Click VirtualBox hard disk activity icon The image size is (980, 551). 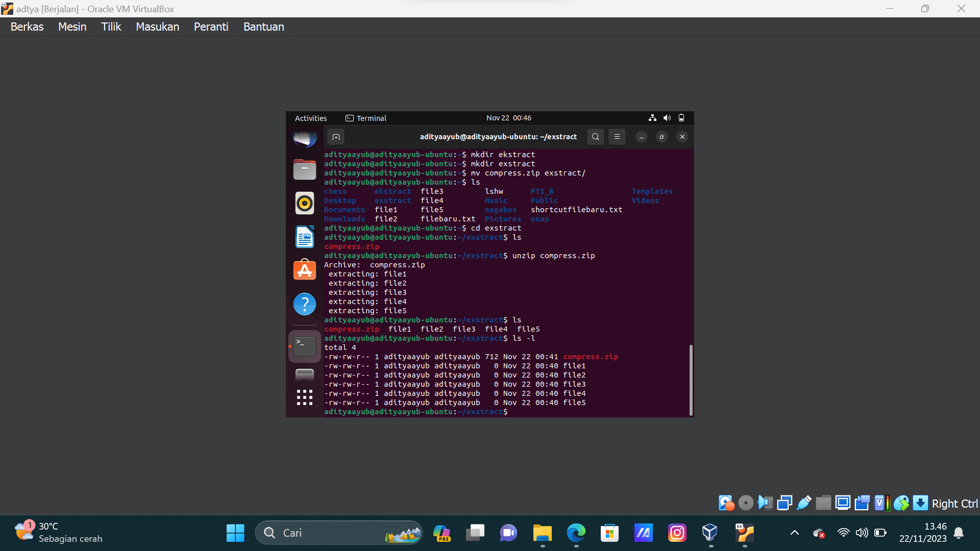[726, 503]
